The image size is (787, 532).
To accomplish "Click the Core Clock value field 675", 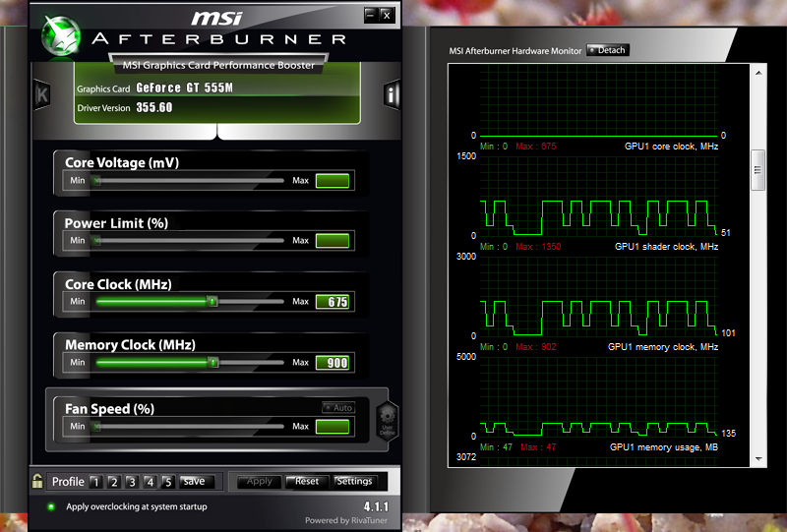I will tap(333, 302).
